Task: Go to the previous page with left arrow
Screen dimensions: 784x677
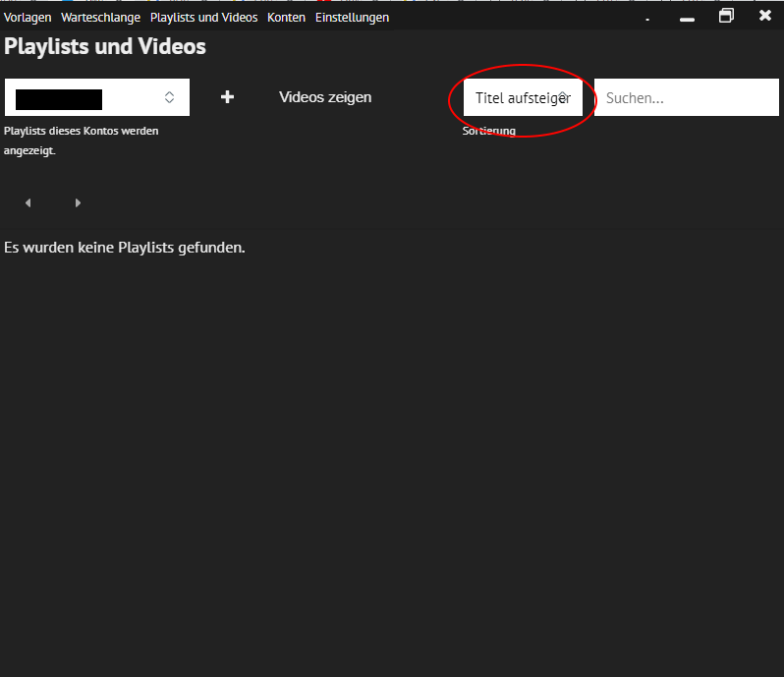Action: (x=28, y=203)
